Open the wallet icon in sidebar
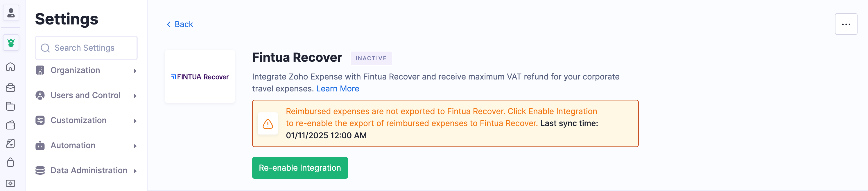This screenshot has height=191, width=868. click(10, 125)
